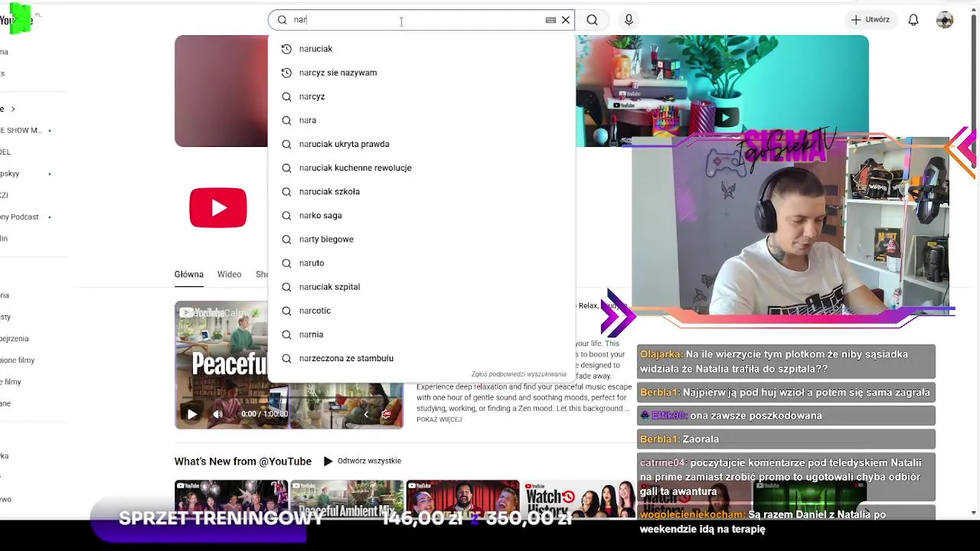The height and width of the screenshot is (551, 980).
Task: Choose the 'narty biegowe' suggestion
Action: [x=421, y=239]
